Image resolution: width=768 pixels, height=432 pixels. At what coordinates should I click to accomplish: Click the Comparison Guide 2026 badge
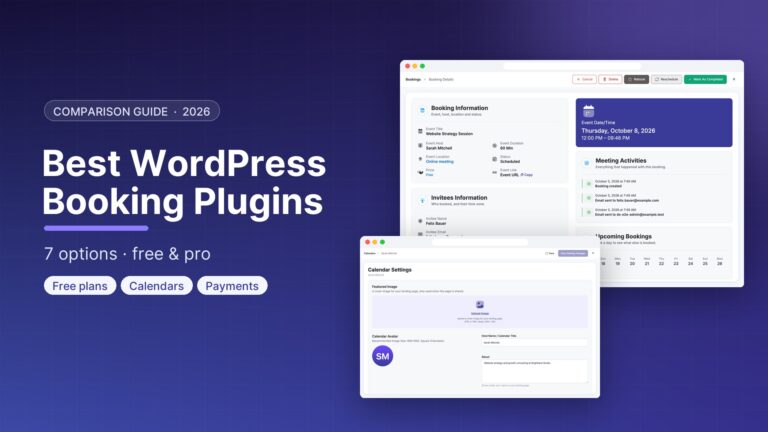click(x=132, y=111)
